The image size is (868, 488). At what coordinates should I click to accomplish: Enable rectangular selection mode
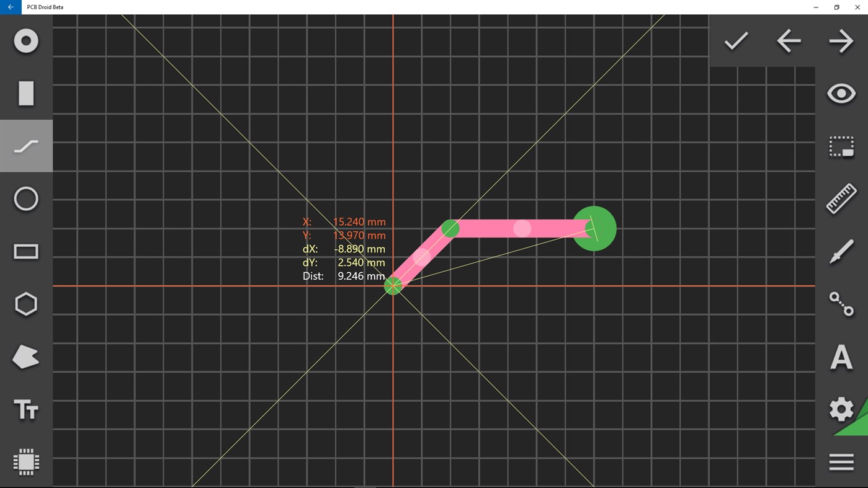pos(841,145)
